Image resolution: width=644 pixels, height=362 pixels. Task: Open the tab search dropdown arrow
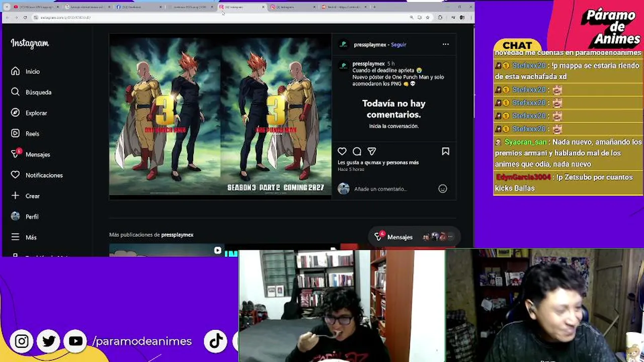[7, 7]
